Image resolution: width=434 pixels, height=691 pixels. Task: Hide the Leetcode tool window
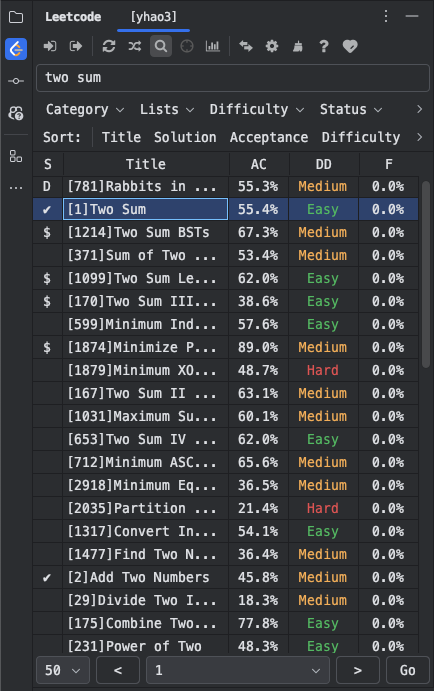[412, 17]
